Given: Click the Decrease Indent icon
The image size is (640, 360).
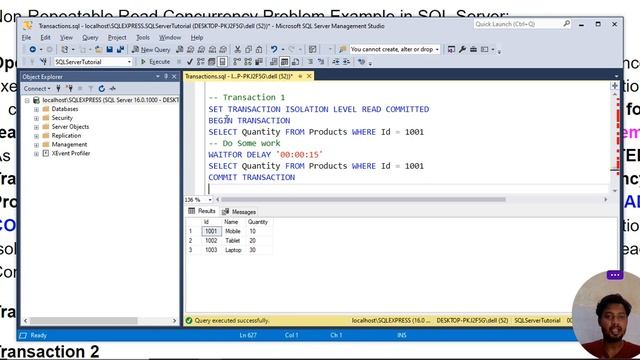Looking at the screenshot, I should (336, 62).
